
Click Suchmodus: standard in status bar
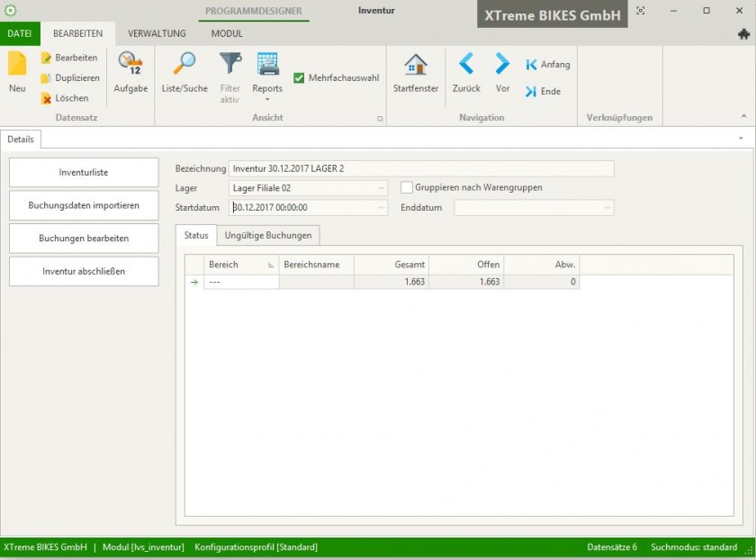coord(694,547)
